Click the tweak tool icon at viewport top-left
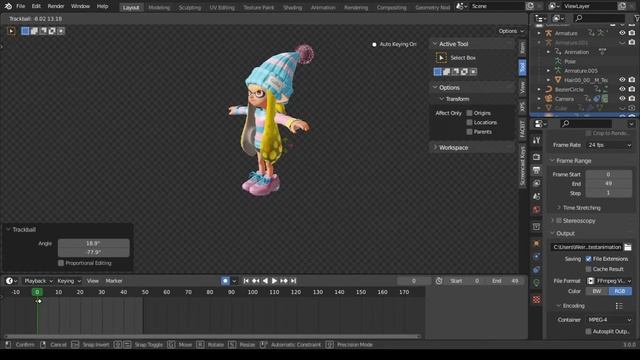The image size is (640, 360). 11,31
